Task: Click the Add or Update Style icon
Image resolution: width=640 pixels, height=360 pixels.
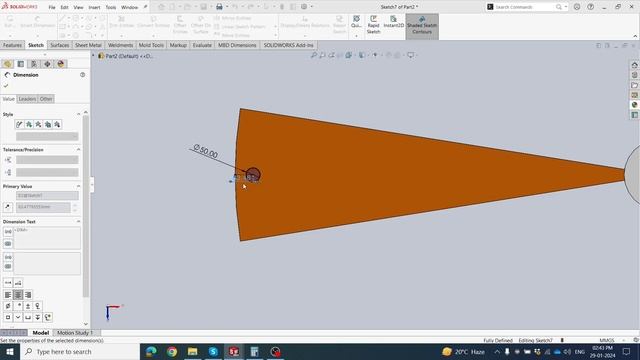Action: pos(29,124)
